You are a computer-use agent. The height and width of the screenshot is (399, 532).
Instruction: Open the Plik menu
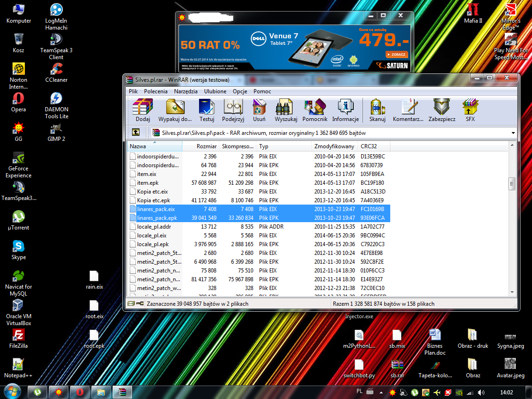click(133, 91)
